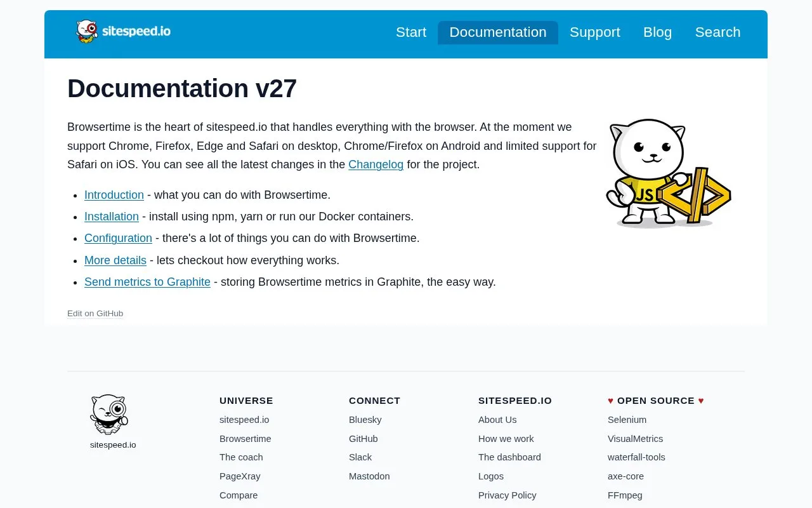Open the Changelog link

pos(376,164)
